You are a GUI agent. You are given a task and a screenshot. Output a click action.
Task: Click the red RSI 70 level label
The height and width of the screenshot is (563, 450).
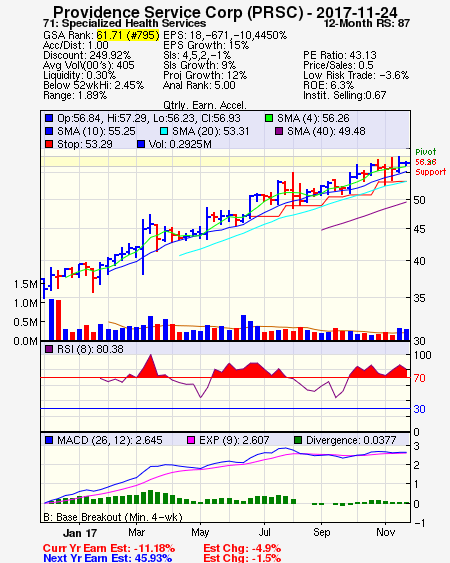(419, 378)
